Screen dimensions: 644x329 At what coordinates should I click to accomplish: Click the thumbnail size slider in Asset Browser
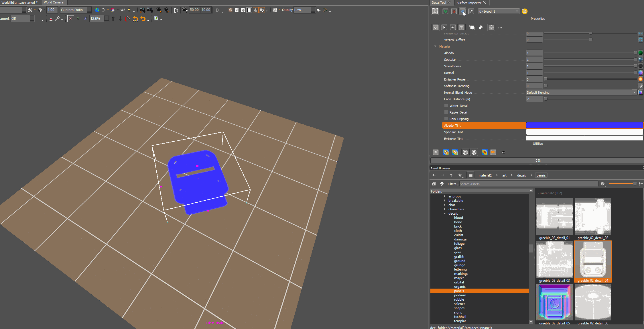(623, 184)
